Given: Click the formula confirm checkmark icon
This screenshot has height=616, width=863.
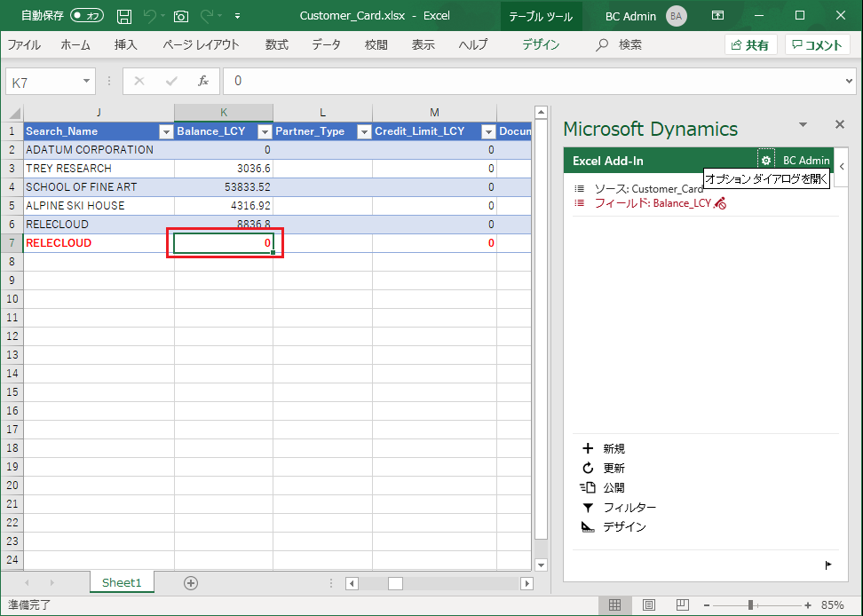Looking at the screenshot, I should [171, 82].
